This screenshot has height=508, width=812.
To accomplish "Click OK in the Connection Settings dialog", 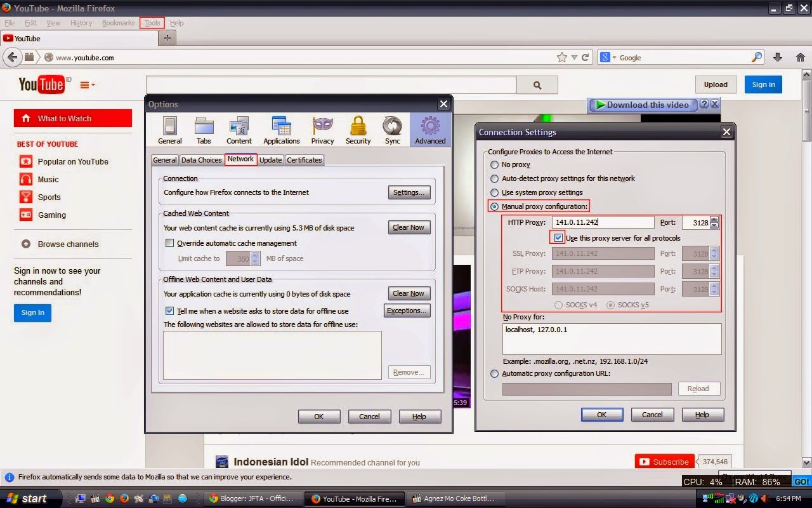I will click(601, 415).
